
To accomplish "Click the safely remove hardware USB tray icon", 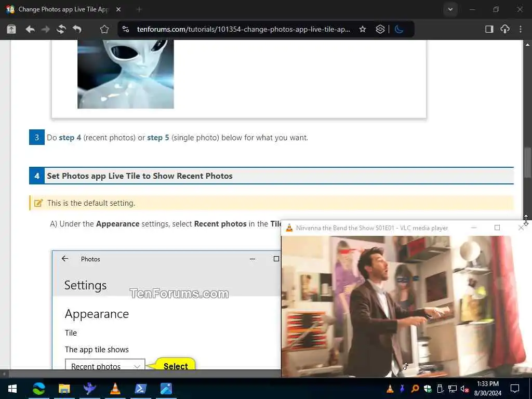I will click(x=440, y=389).
